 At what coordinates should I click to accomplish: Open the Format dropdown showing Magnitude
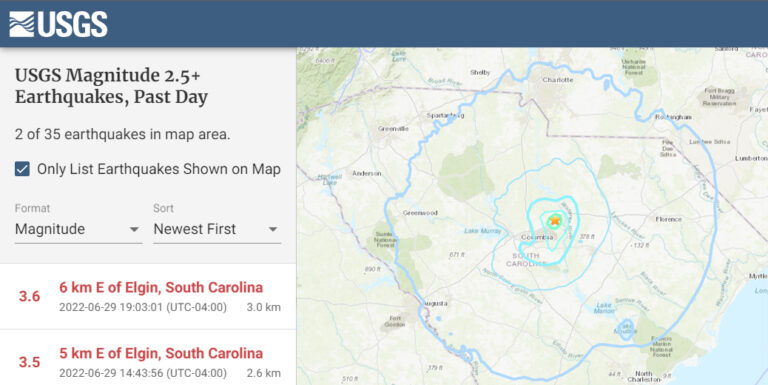78,229
